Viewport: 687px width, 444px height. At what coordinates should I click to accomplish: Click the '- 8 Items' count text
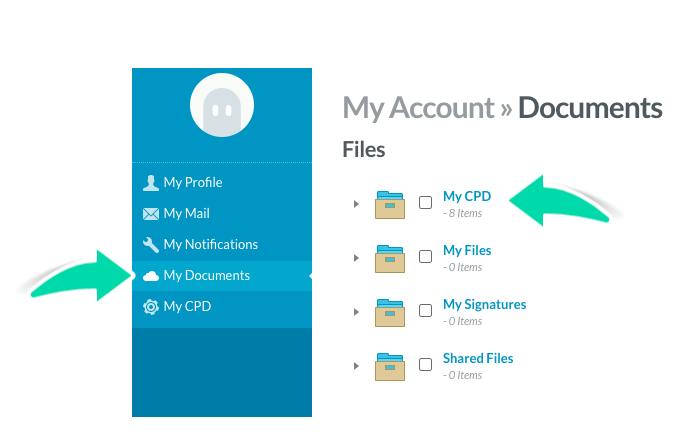click(x=463, y=213)
